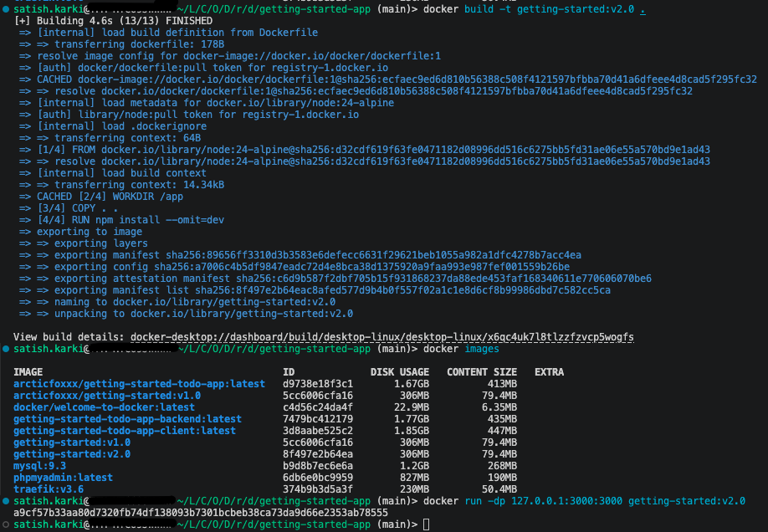Click the '[4/4] RUN npm install --omit=dev' step

[x=121, y=220]
